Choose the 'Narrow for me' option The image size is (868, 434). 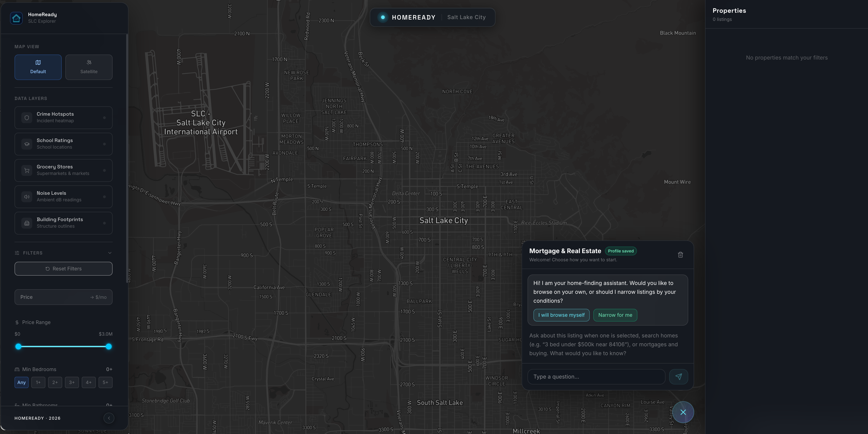point(615,315)
